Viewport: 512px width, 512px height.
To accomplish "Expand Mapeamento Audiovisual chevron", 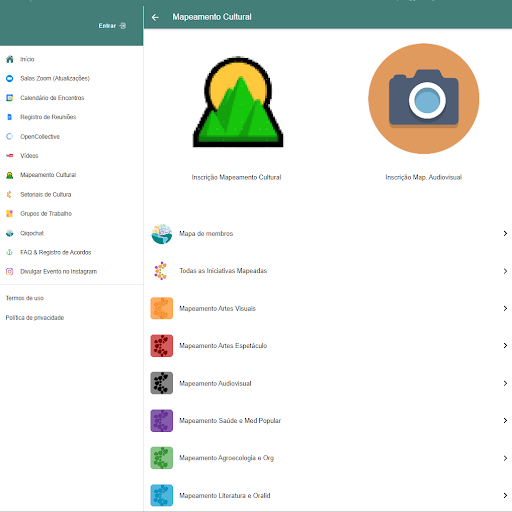I will [505, 383].
